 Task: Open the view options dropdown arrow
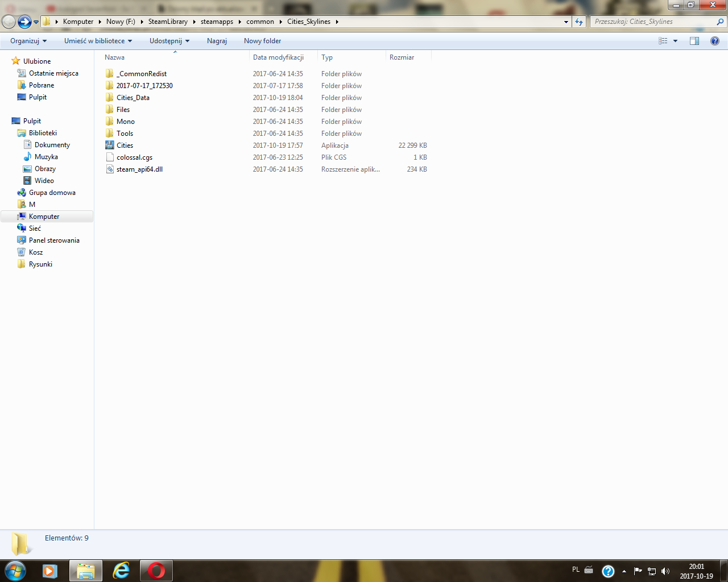676,41
